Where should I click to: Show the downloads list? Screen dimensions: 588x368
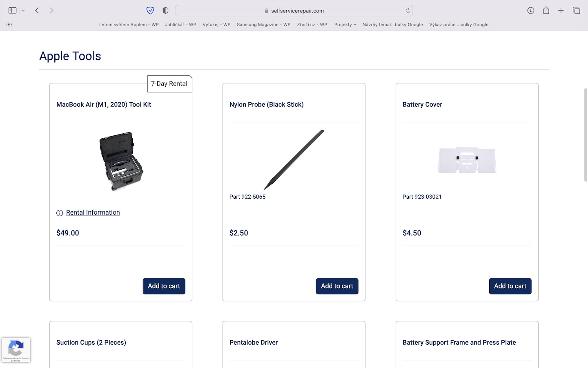click(x=531, y=11)
